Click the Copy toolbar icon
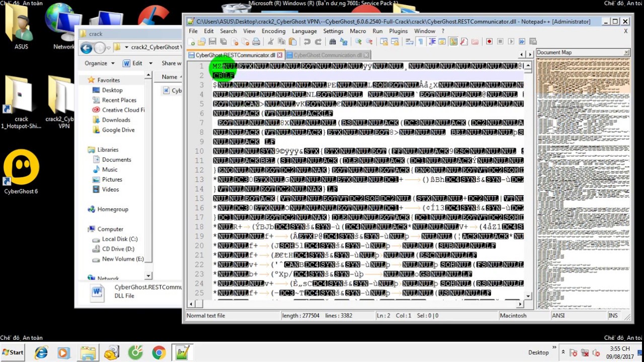This screenshot has width=644, height=362. click(x=282, y=41)
